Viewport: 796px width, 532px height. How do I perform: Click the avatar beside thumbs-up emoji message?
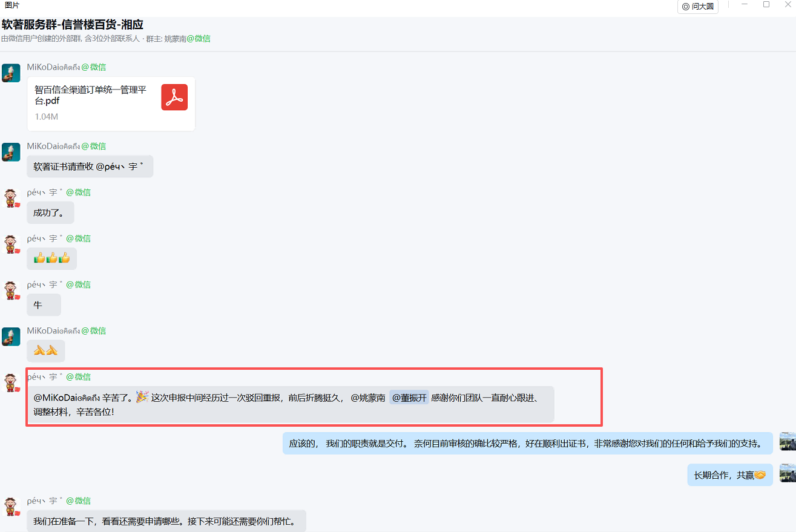click(x=12, y=245)
